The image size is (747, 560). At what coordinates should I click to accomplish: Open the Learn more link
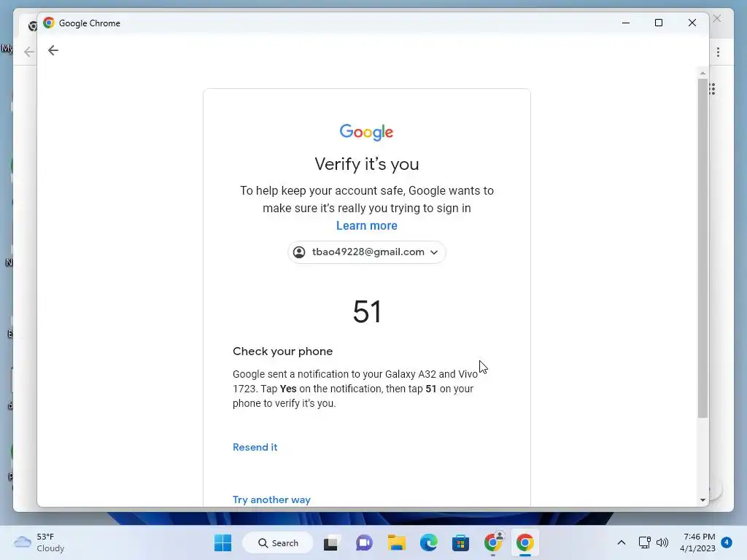(x=366, y=226)
